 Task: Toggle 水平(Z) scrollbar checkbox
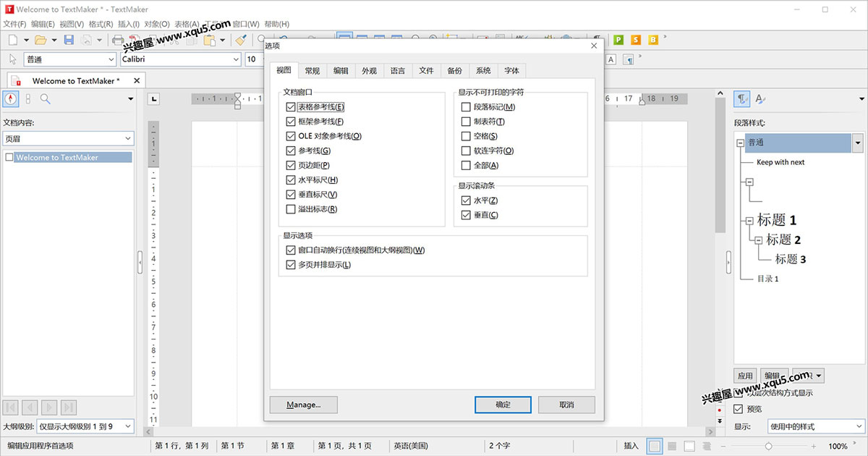click(466, 200)
